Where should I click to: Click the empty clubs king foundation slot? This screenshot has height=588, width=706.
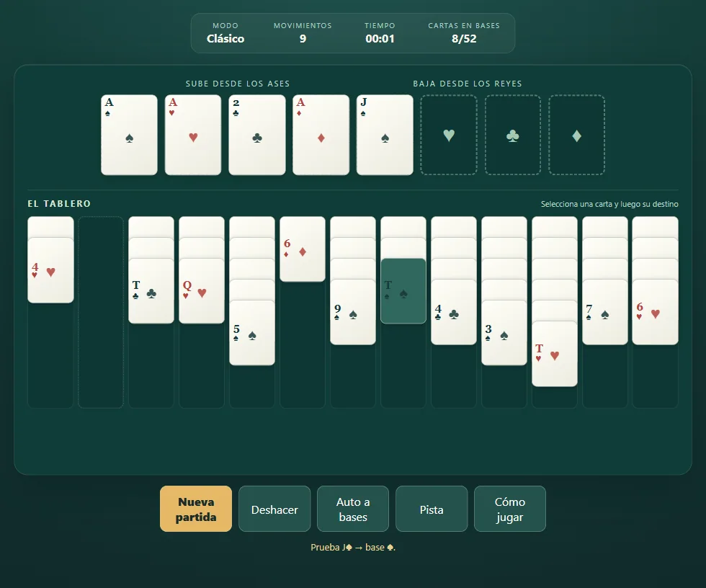513,135
